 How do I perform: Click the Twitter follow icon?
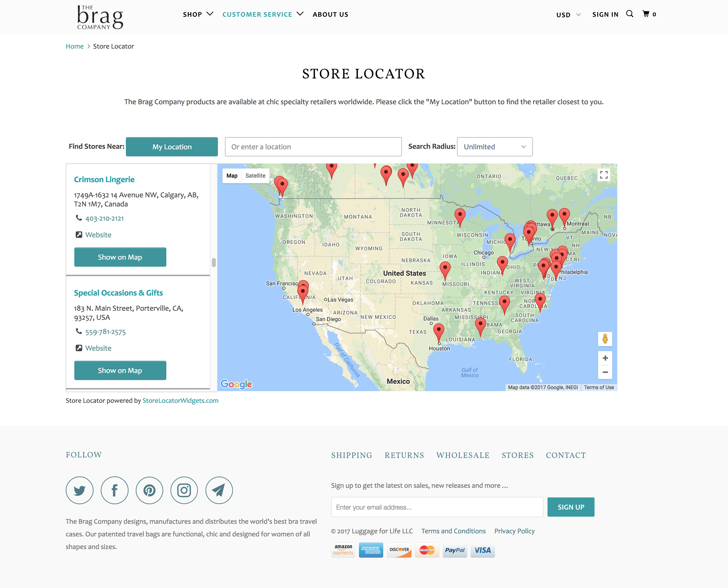coord(80,490)
